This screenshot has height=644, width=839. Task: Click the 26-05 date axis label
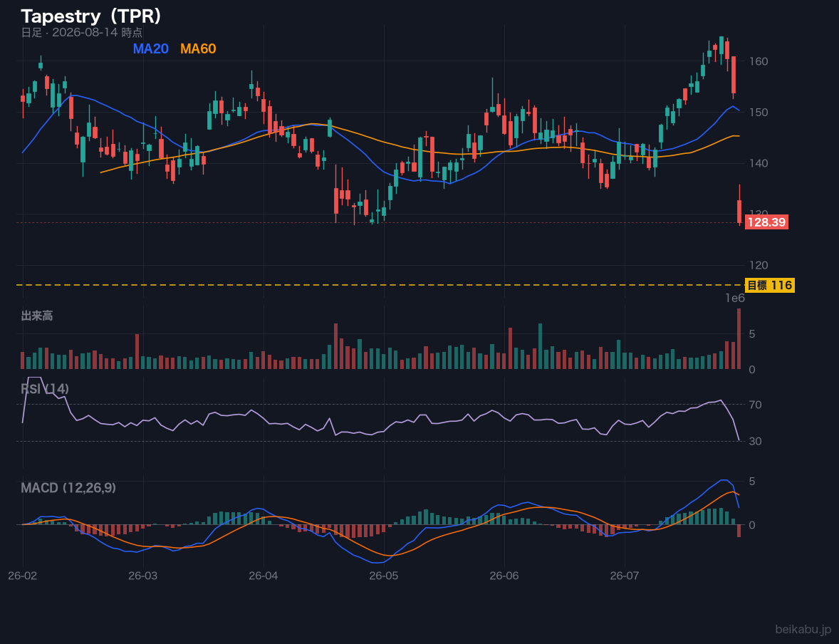pyautogui.click(x=384, y=576)
